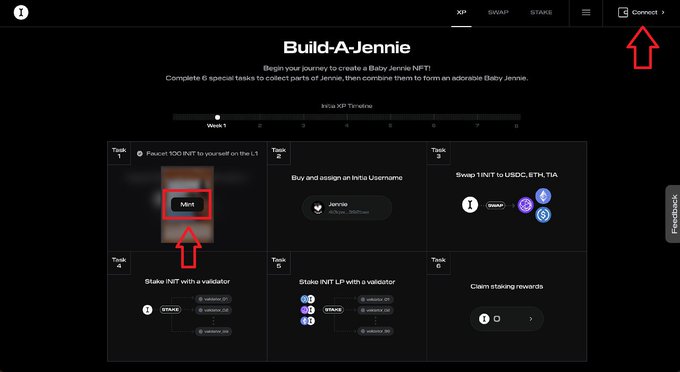Screen dimensions: 680x372
Task: Select validator_01 in Task 4
Action: (x=213, y=299)
